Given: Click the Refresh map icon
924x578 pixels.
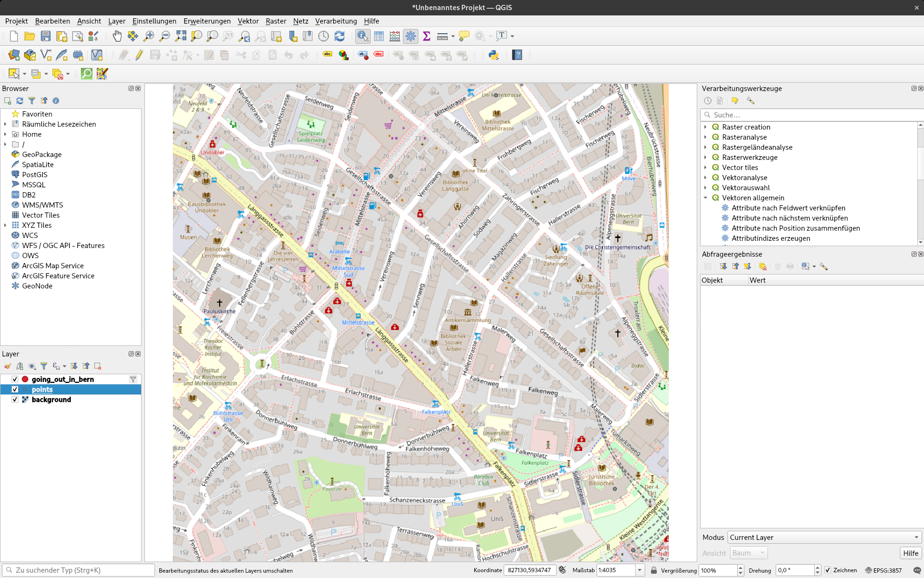Looking at the screenshot, I should pos(339,36).
